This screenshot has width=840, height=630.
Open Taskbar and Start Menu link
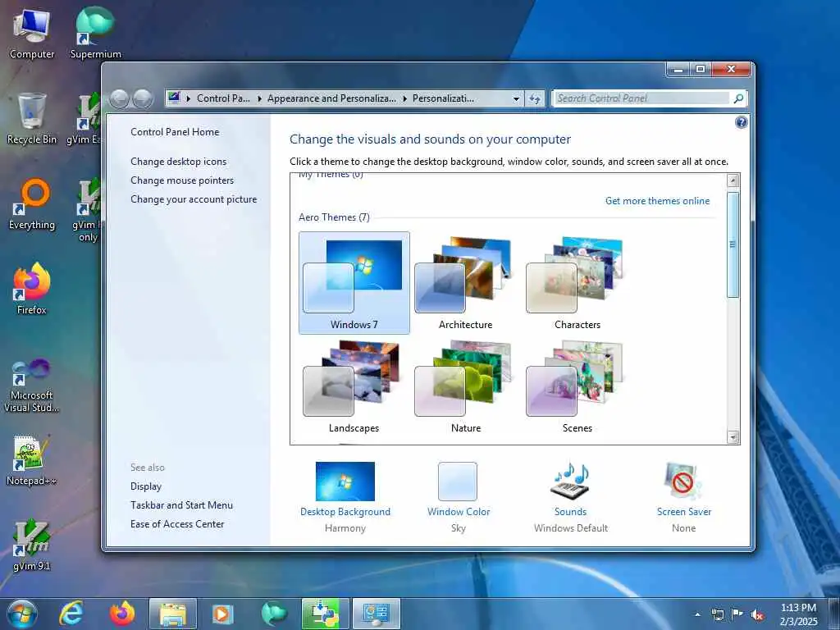click(181, 504)
